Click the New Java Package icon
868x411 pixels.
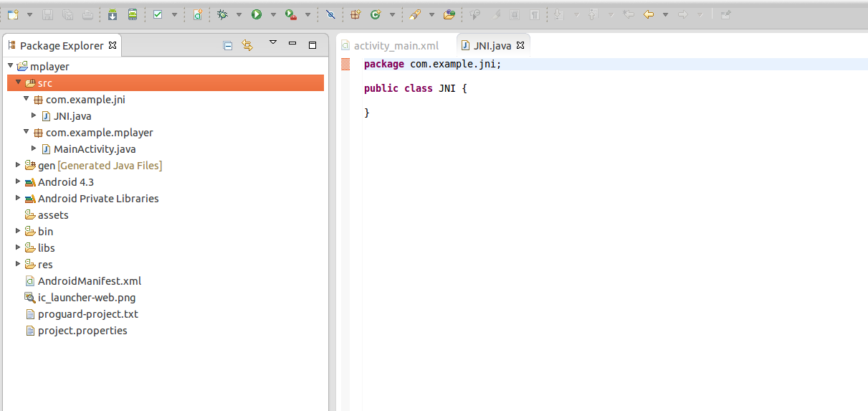click(356, 14)
